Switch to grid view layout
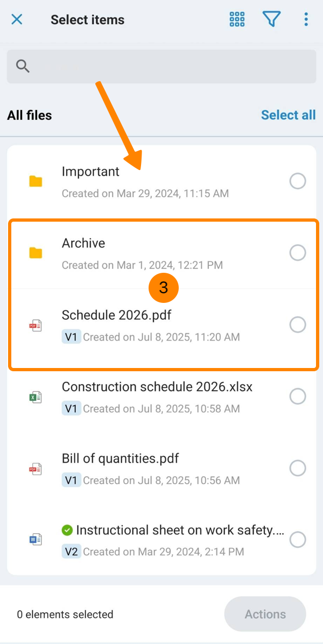The image size is (323, 644). tap(237, 20)
